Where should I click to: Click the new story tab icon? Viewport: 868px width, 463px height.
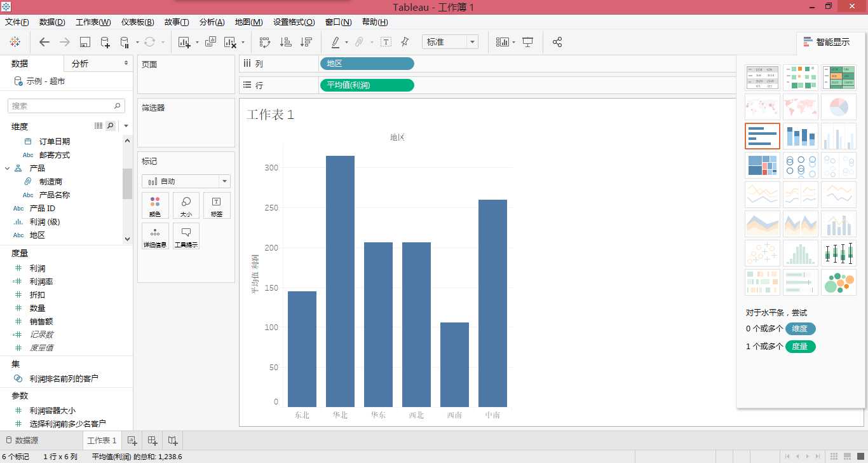pos(173,440)
